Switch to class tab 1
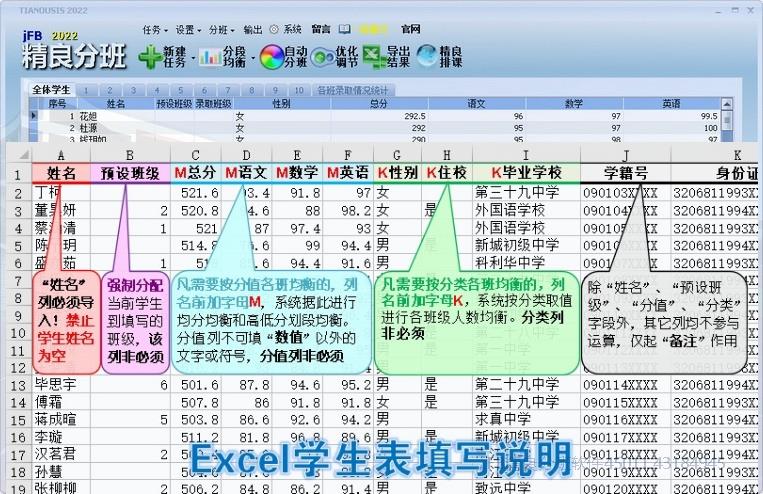The image size is (763, 494). click(x=86, y=90)
